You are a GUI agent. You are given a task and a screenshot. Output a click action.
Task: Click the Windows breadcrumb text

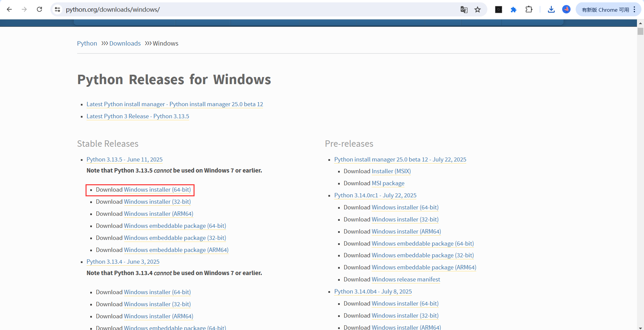[166, 43]
